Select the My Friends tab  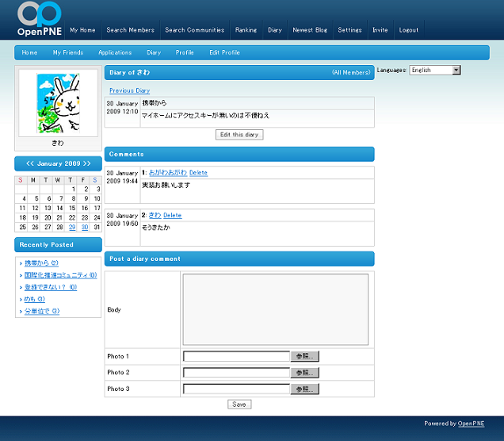tap(68, 52)
